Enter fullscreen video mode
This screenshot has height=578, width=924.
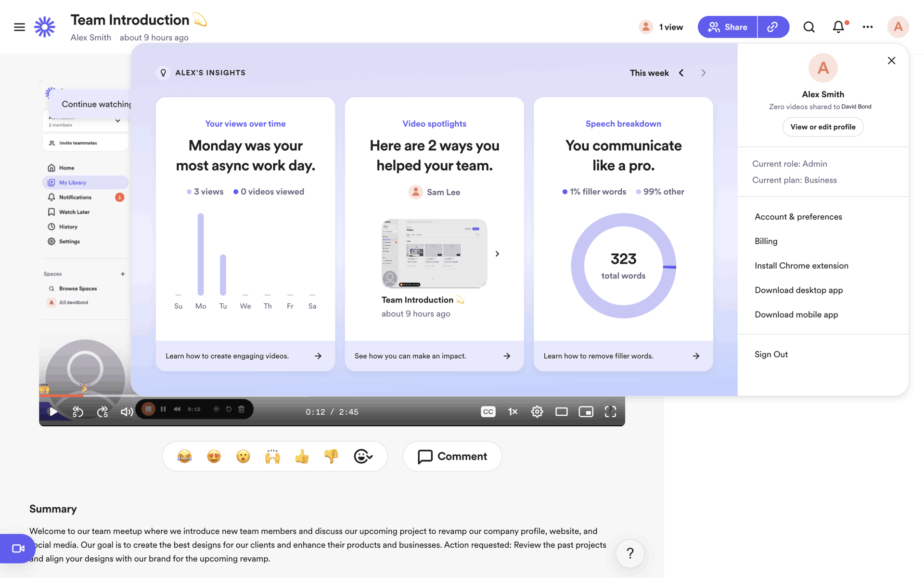(610, 412)
